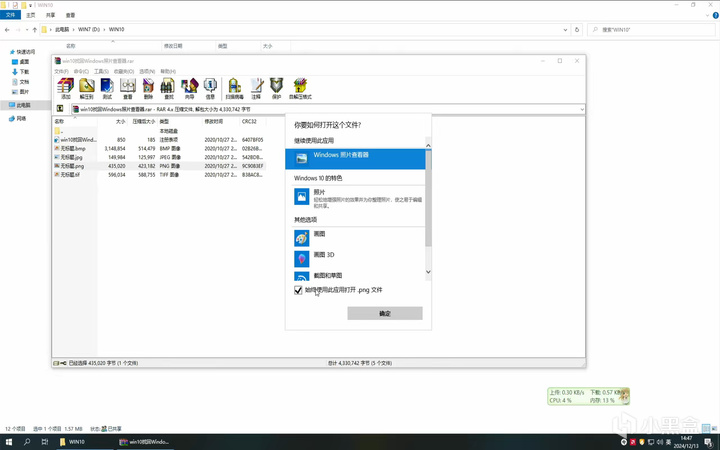Open WinRAR 收藏夹(O) menu
The image size is (720, 450).
coord(124,71)
